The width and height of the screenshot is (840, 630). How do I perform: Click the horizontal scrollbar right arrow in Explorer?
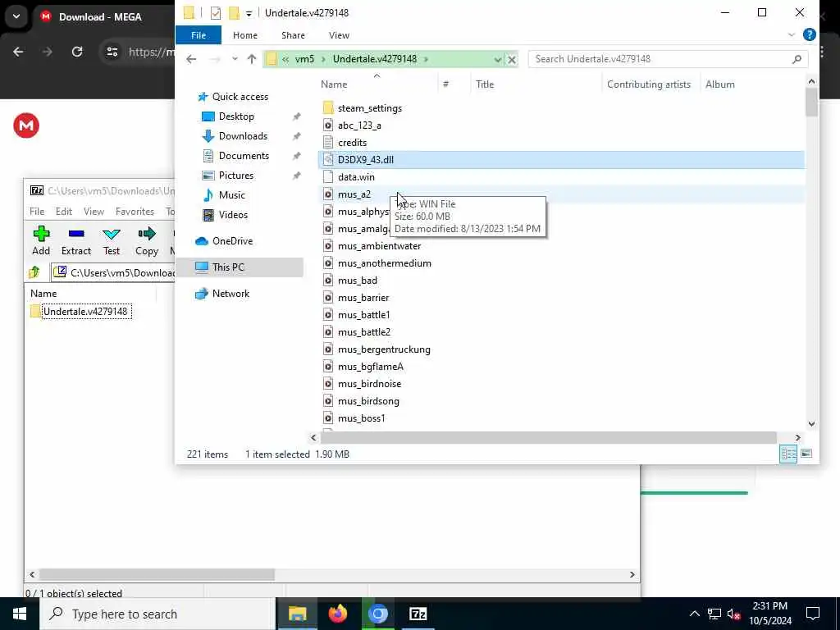pyautogui.click(x=797, y=438)
